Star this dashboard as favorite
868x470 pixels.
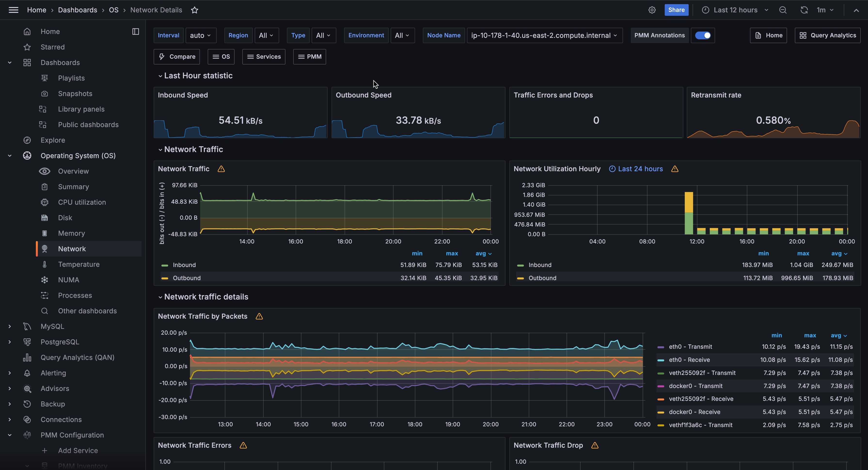194,10
